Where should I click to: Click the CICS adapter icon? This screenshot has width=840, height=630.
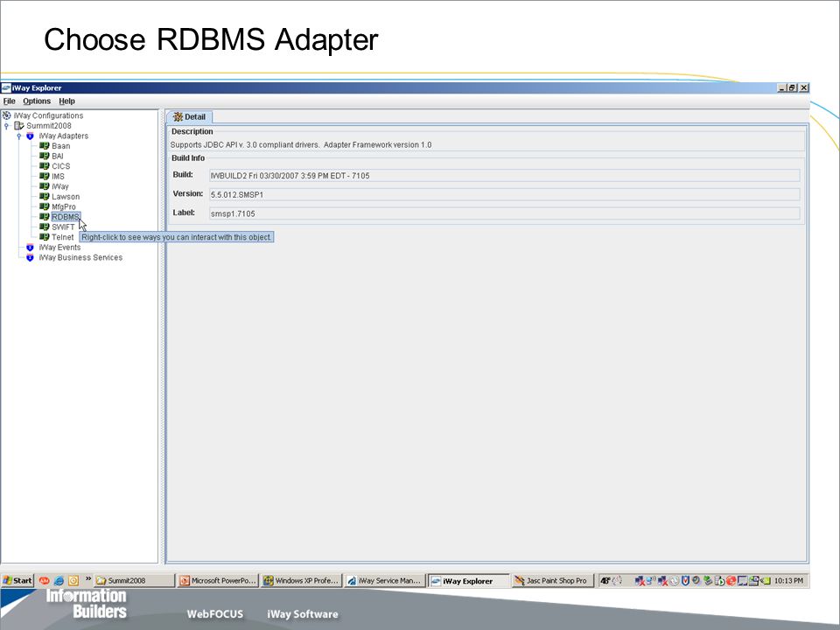45,166
